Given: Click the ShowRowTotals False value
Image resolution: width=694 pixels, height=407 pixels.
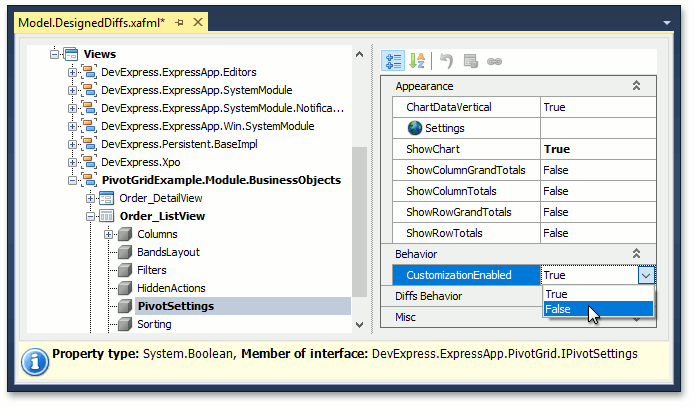Looking at the screenshot, I should (556, 233).
